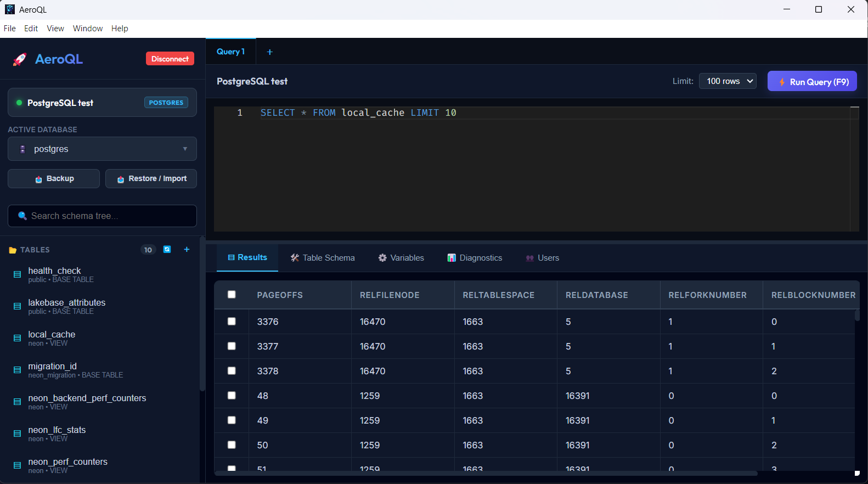Click the Backup button
Image resolution: width=868 pixels, height=484 pixels.
point(54,179)
